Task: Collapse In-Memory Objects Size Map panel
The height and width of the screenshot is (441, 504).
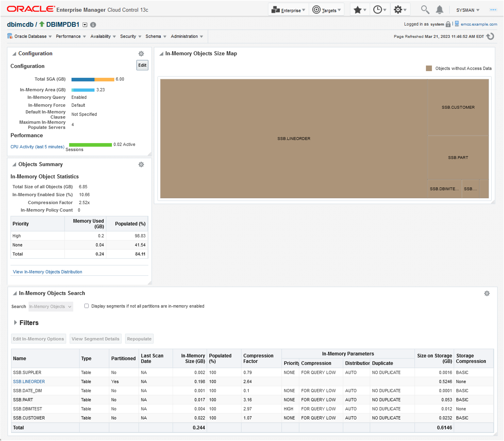Action: pos(161,54)
